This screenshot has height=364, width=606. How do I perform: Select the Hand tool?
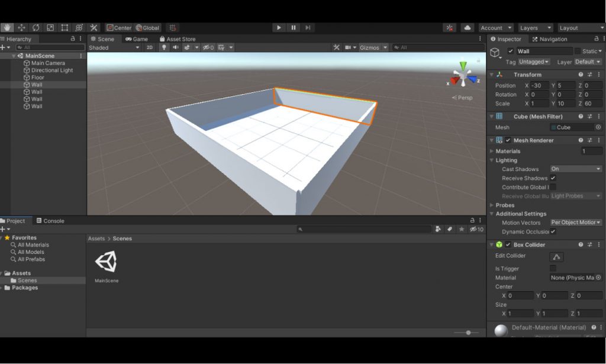point(8,27)
